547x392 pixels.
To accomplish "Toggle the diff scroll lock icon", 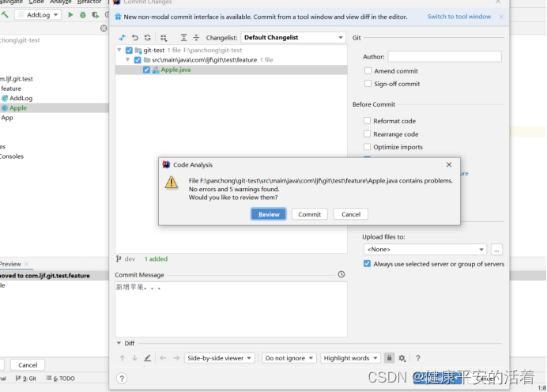I will pyautogui.click(x=390, y=358).
